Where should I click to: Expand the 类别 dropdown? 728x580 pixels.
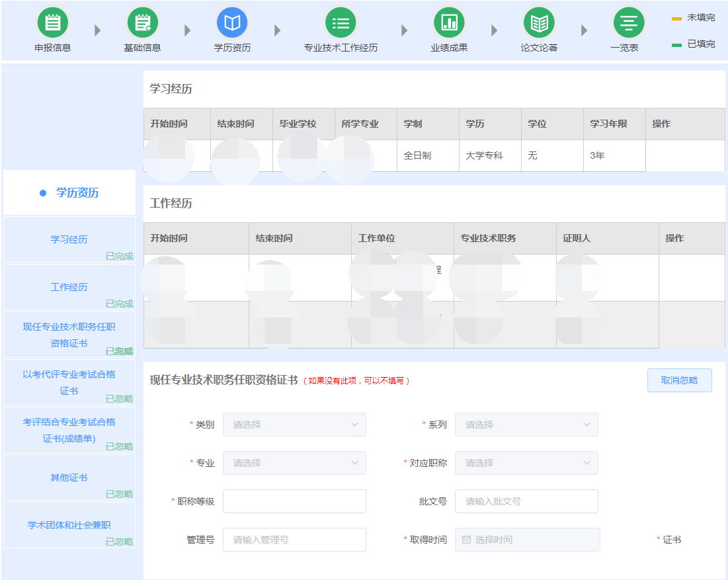[x=294, y=425]
